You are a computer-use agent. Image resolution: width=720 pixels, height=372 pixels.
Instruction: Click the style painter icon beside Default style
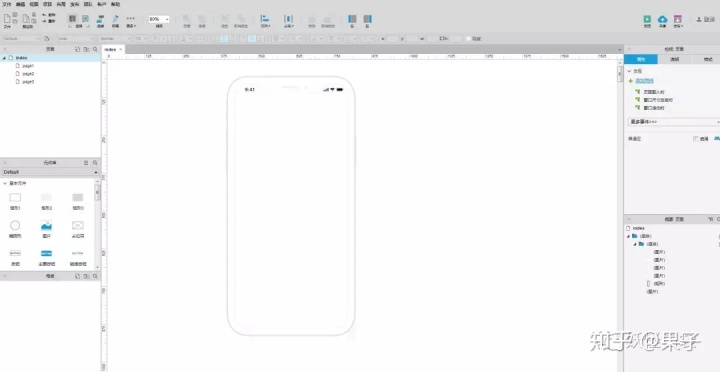click(47, 39)
